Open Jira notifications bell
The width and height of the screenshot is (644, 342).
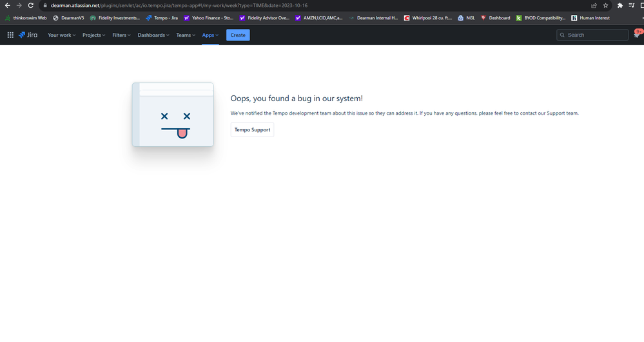pyautogui.click(x=637, y=35)
